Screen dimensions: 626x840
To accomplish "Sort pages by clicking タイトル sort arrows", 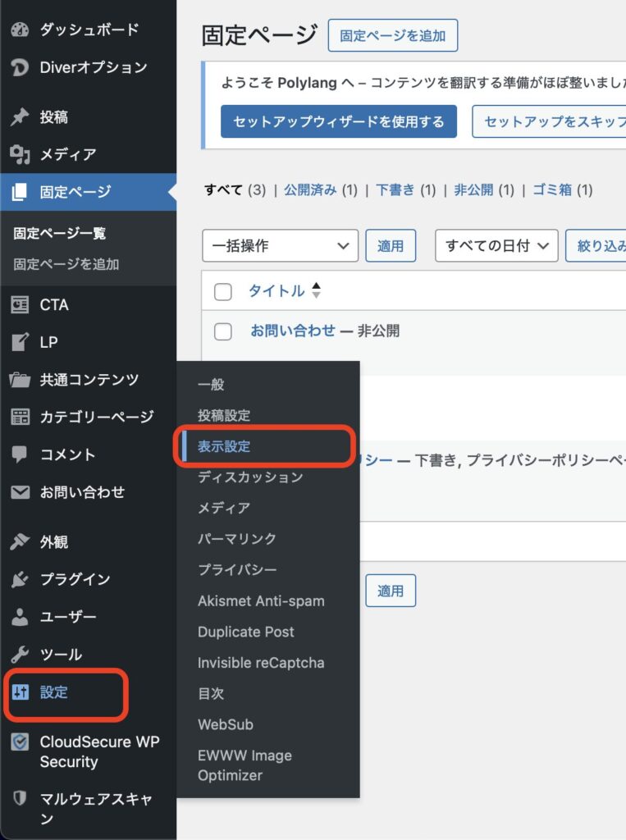I will pyautogui.click(x=317, y=291).
